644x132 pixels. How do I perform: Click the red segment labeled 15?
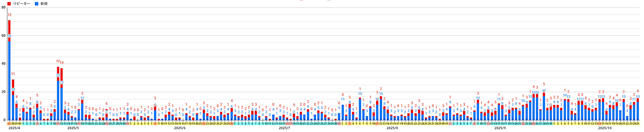click(x=9, y=31)
